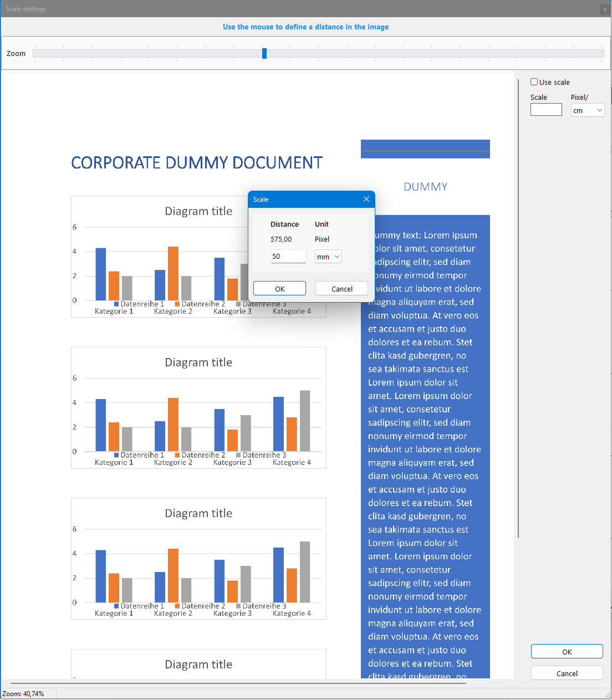Enable the Use scale checkbox
This screenshot has height=700, width=612.
534,82
